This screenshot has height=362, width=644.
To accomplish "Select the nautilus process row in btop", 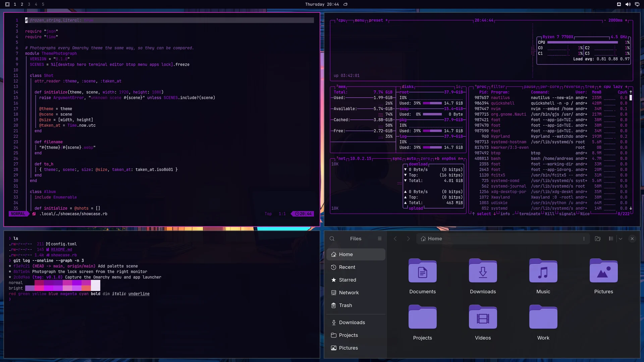I will (551, 98).
